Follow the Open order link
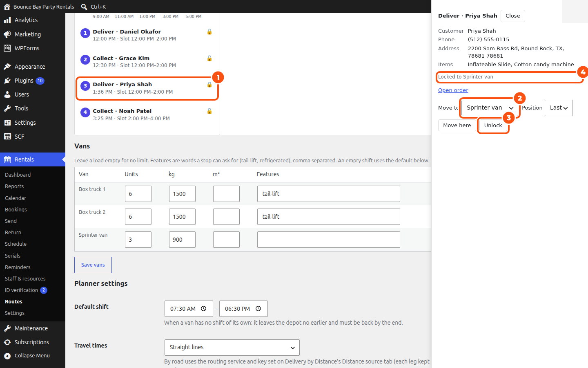The width and height of the screenshot is (588, 368). point(453,90)
